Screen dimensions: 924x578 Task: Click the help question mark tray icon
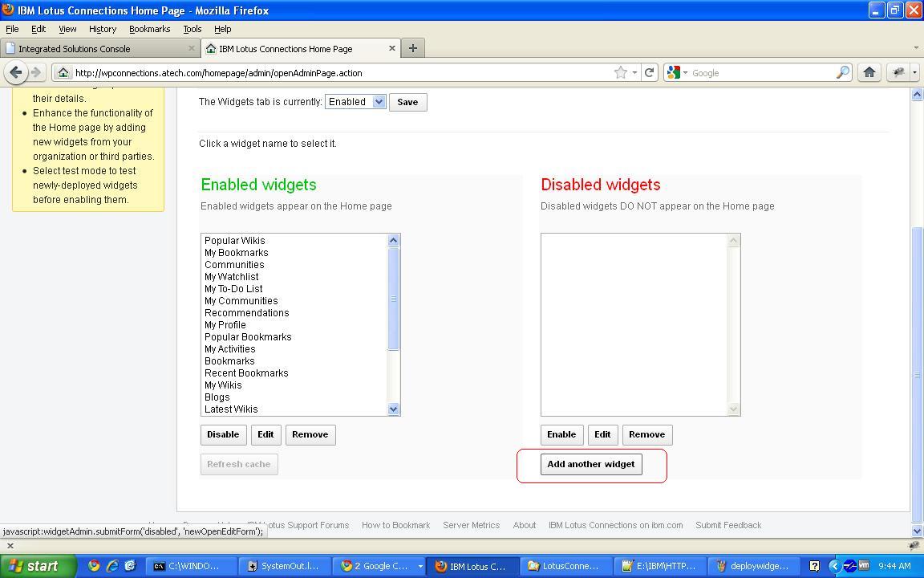[814, 566]
